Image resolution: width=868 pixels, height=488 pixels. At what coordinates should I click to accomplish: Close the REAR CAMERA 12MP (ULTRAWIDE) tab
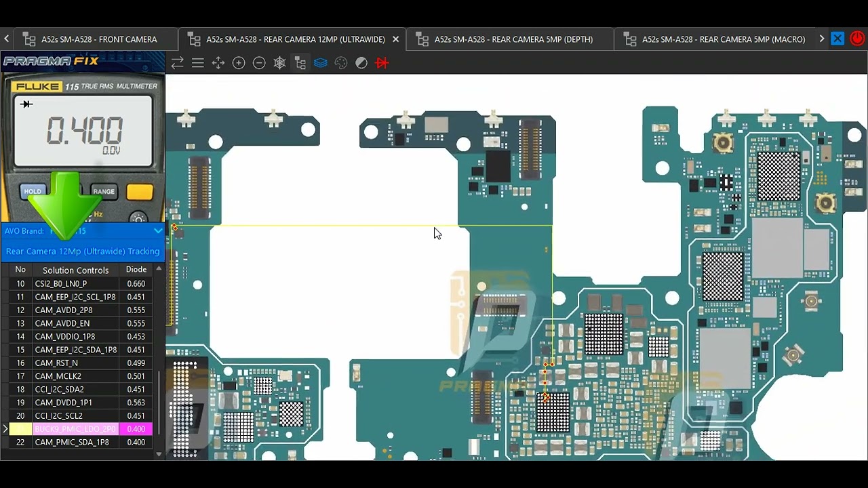click(x=396, y=39)
